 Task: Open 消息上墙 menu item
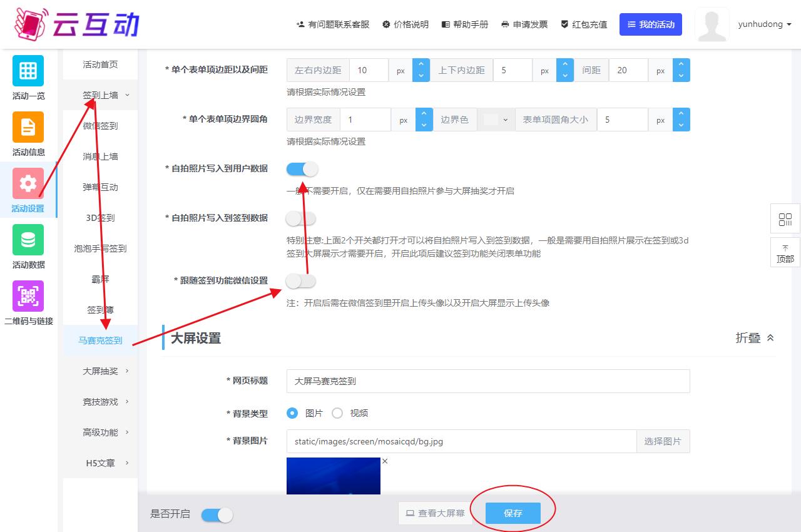[101, 156]
